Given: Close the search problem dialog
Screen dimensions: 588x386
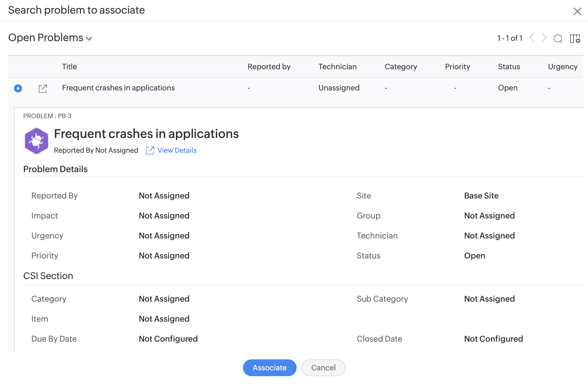Looking at the screenshot, I should (x=577, y=11).
